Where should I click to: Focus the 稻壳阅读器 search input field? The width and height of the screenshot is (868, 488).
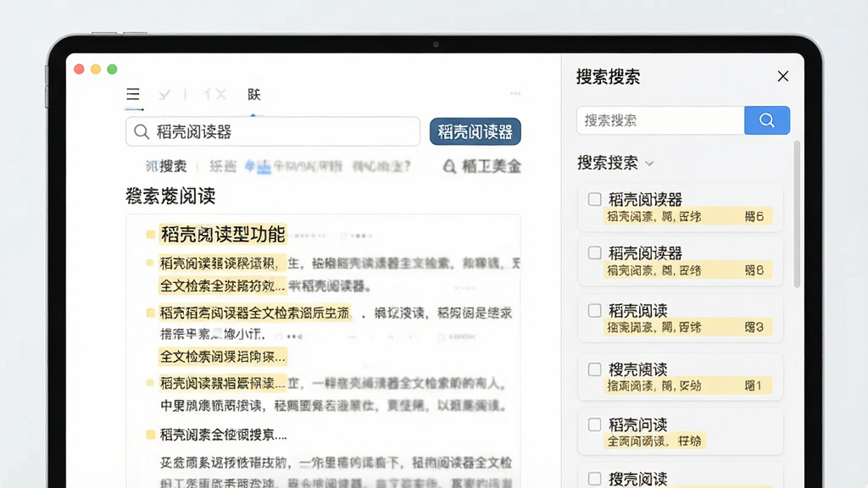pyautogui.click(x=273, y=131)
